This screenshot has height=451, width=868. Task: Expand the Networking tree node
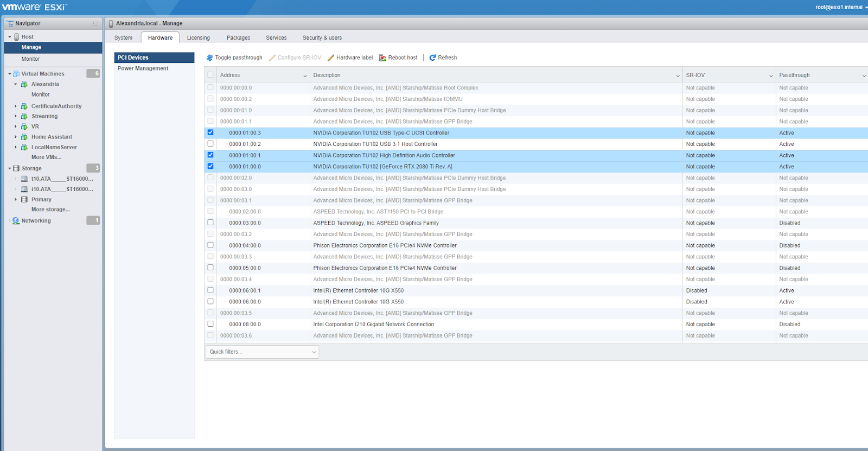(10, 221)
